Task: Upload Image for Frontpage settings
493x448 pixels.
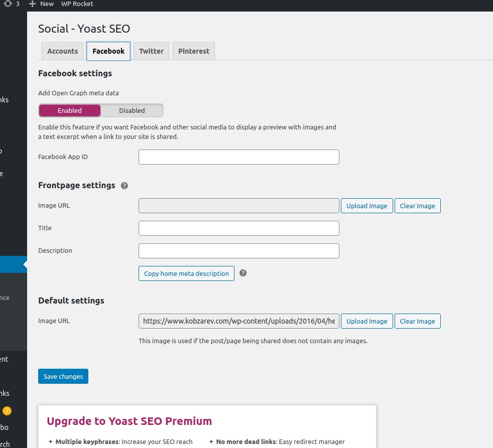Action: click(367, 206)
